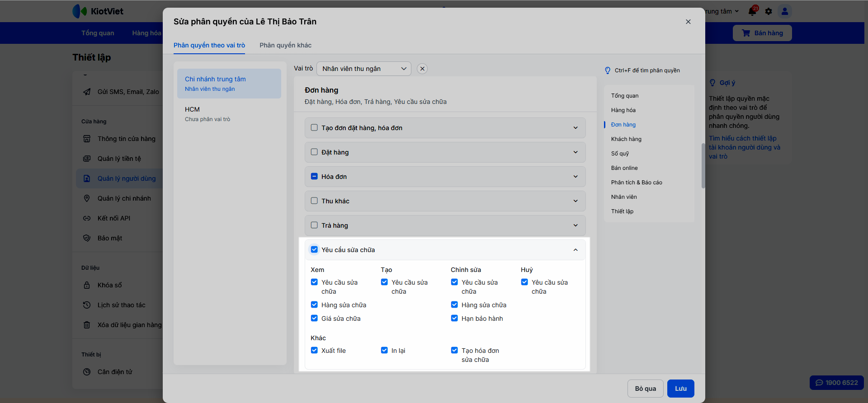
Task: Collapse the Yêu cầu sửa chữa section
Action: coord(576,250)
